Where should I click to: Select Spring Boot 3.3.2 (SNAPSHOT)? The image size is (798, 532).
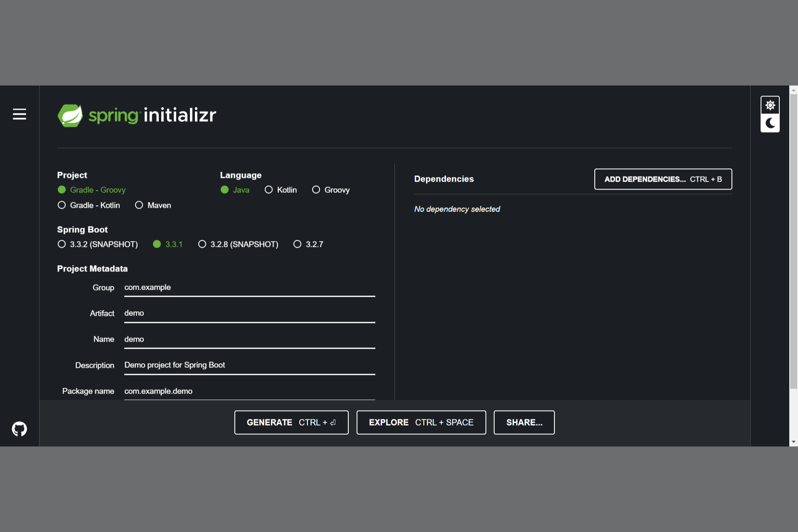click(x=98, y=244)
